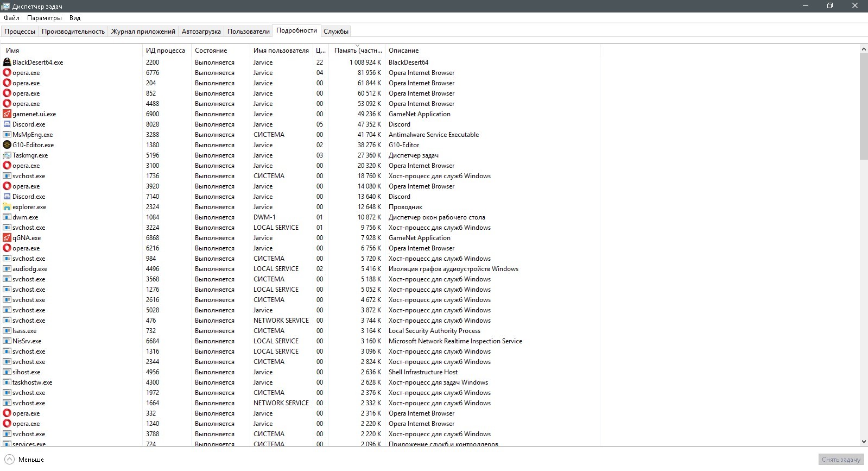Screen dimensions: 868x471
Task: Click the Меньше label to show fewer details
Action: coord(31,460)
